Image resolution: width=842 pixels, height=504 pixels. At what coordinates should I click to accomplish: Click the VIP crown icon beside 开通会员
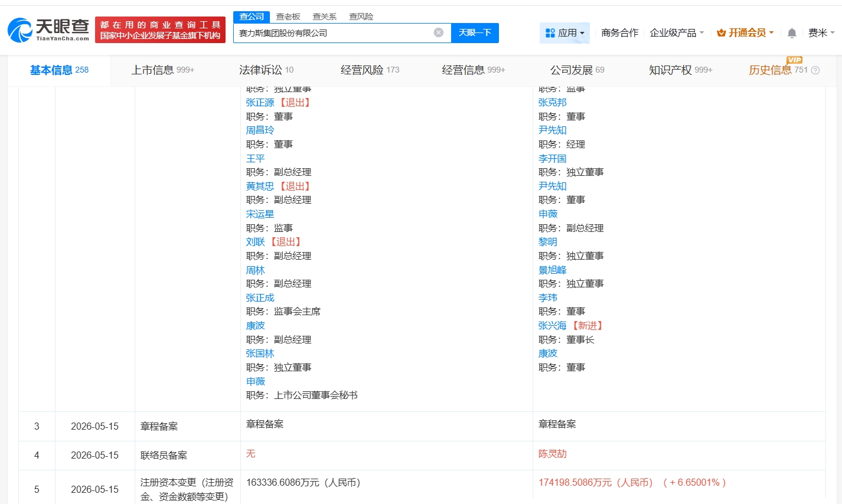point(721,33)
